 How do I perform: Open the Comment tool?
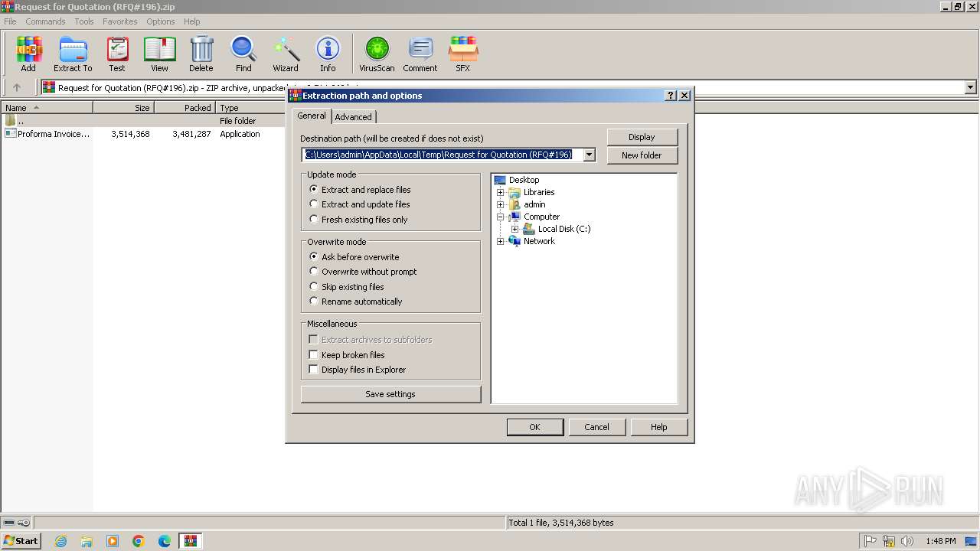click(x=420, y=54)
